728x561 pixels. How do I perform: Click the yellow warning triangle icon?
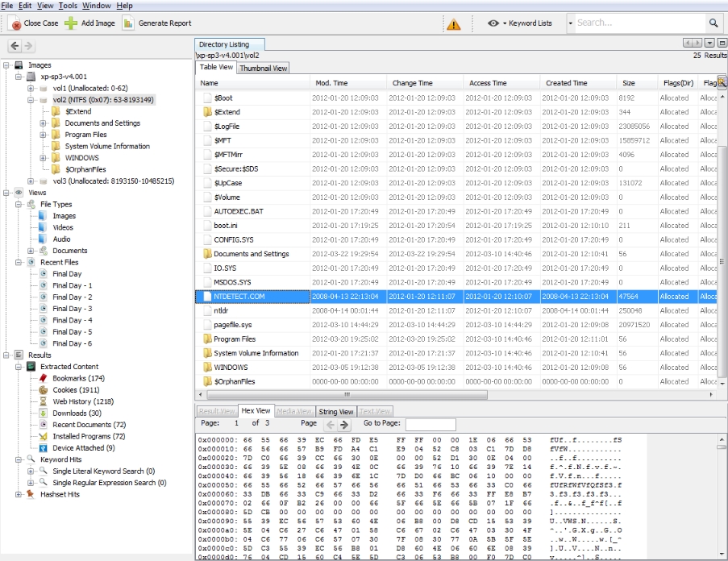coord(454,24)
